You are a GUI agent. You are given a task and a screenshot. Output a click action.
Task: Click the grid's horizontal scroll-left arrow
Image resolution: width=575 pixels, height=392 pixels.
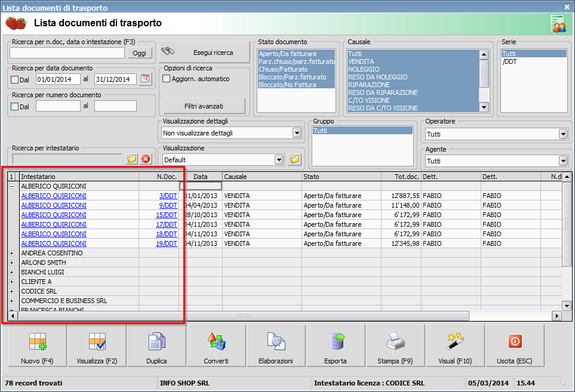point(13,316)
